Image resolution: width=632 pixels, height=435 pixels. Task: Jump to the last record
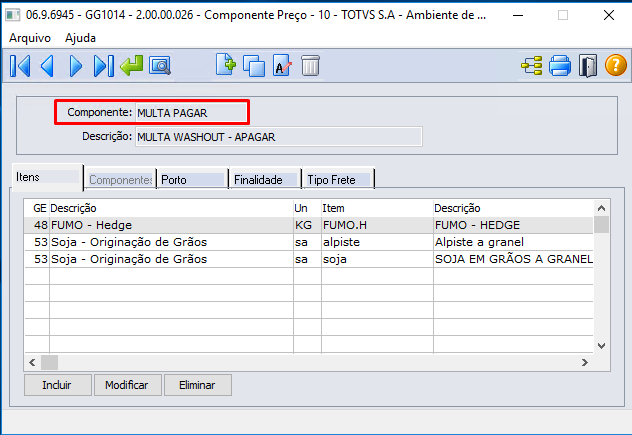[103, 66]
